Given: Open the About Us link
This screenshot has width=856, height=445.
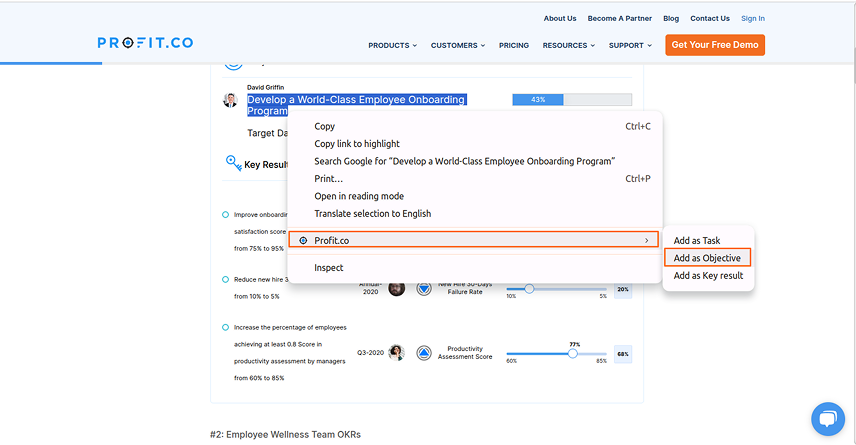Looking at the screenshot, I should [x=560, y=18].
